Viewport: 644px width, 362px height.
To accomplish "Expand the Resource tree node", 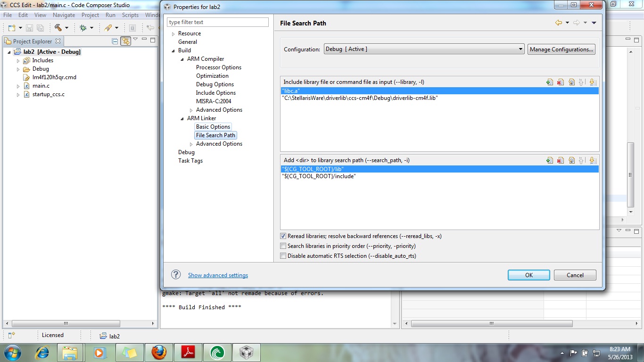I will [x=173, y=34].
